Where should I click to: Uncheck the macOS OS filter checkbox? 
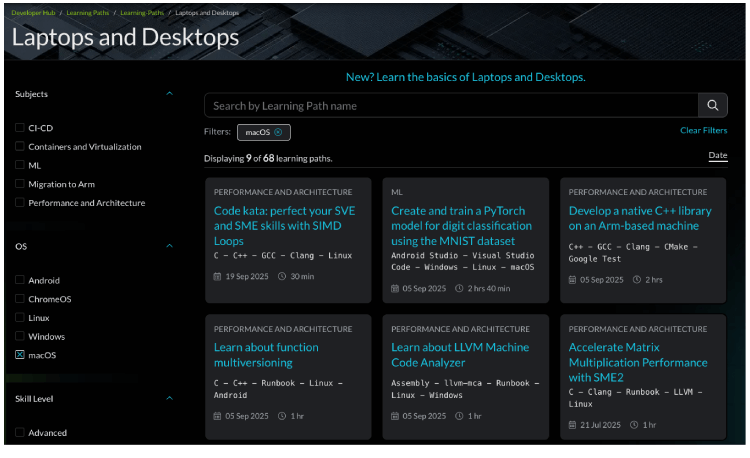point(20,355)
